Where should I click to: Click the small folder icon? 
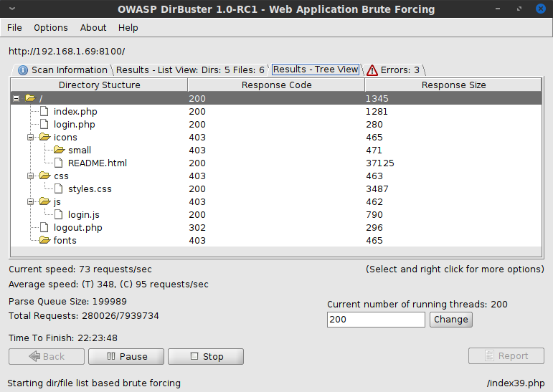(59, 150)
